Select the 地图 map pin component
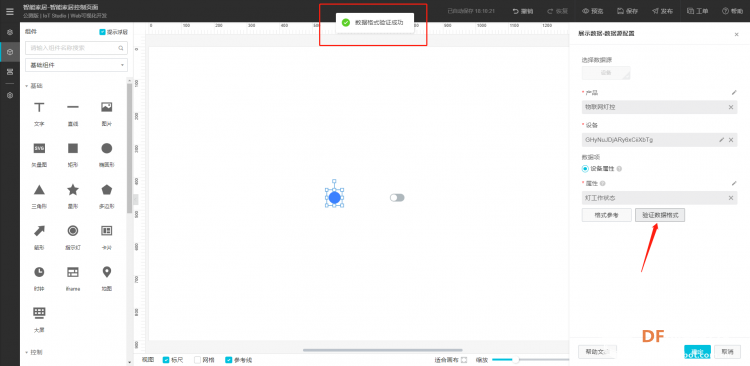The height and width of the screenshot is (366, 750). (106, 278)
